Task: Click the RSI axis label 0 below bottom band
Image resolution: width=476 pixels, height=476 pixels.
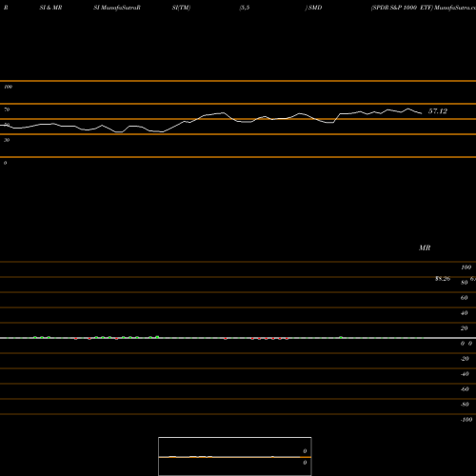Action: 5,163
